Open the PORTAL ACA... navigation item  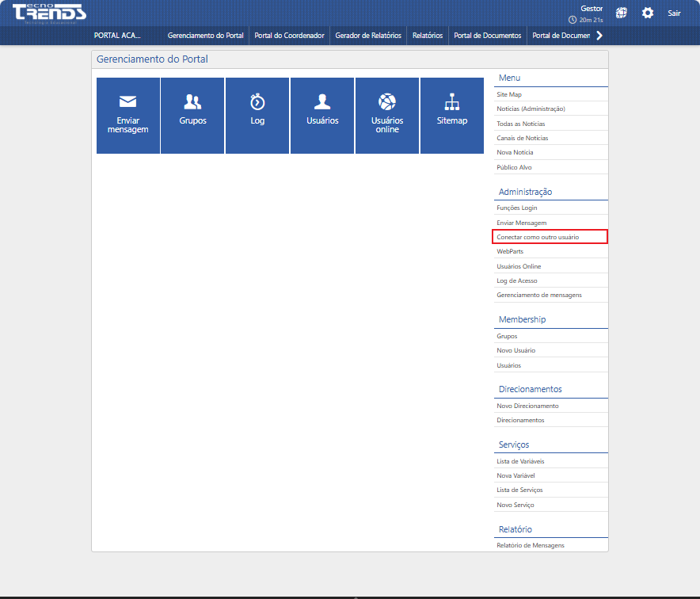pos(117,36)
